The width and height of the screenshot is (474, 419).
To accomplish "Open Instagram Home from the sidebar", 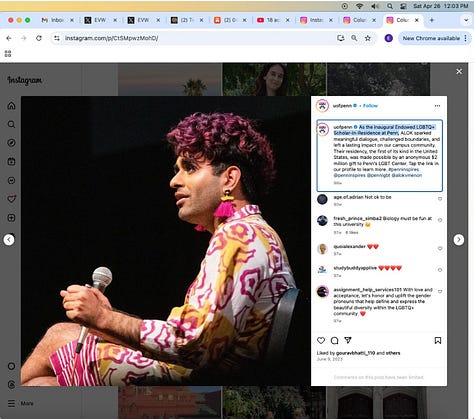I will click(x=11, y=106).
